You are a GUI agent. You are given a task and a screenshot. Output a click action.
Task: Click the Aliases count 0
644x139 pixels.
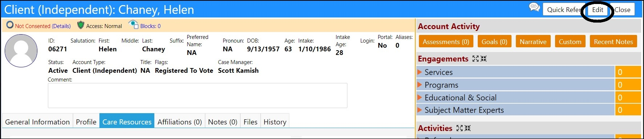pos(398,45)
